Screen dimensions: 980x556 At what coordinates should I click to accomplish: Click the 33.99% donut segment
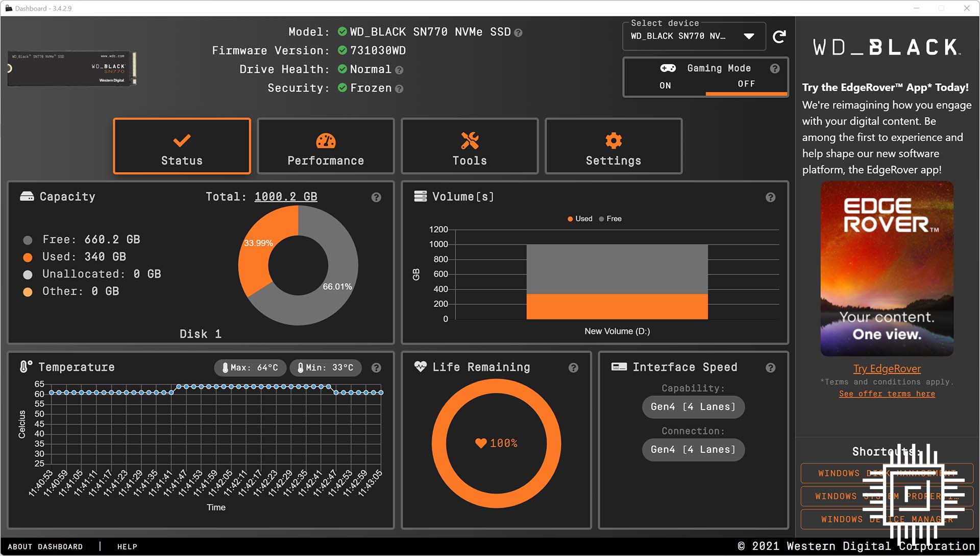[259, 243]
